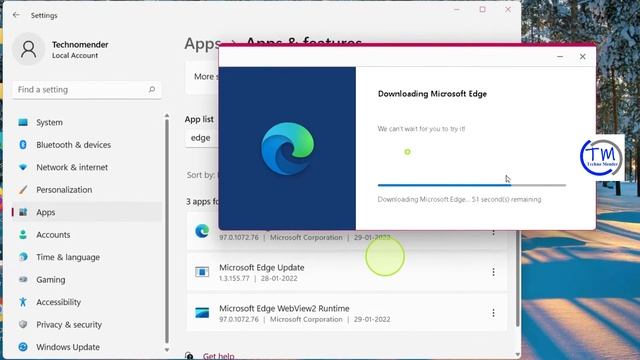Open more options for Edge WebView2 Runtime
The width and height of the screenshot is (640, 360).
[493, 313]
